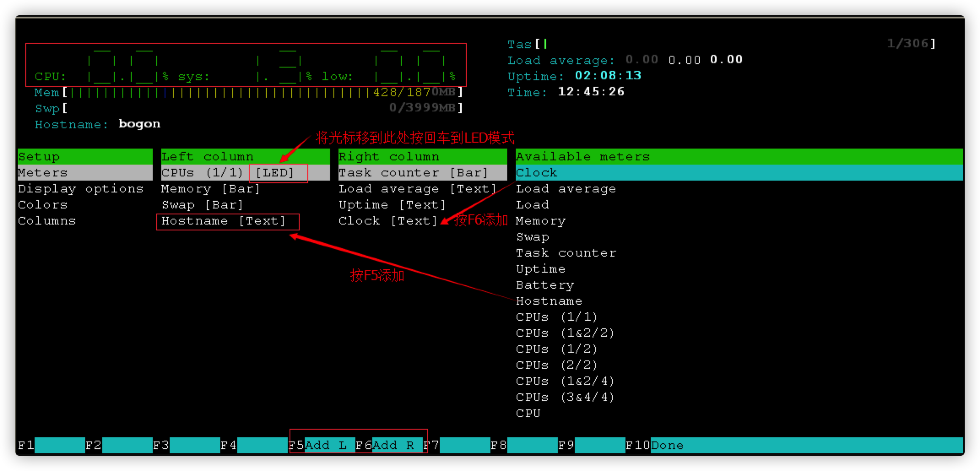Click F10 Done to exit setup
The height and width of the screenshot is (471, 980).
pyautogui.click(x=667, y=445)
